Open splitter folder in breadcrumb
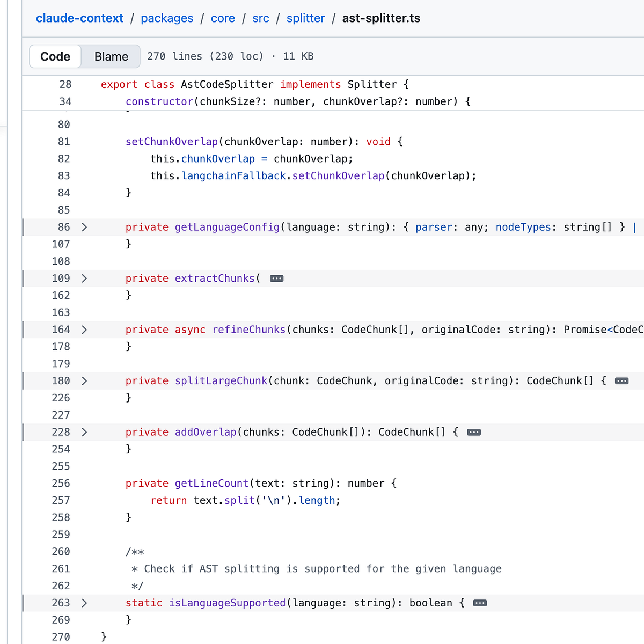Screen dimensions: 644x644 [305, 18]
